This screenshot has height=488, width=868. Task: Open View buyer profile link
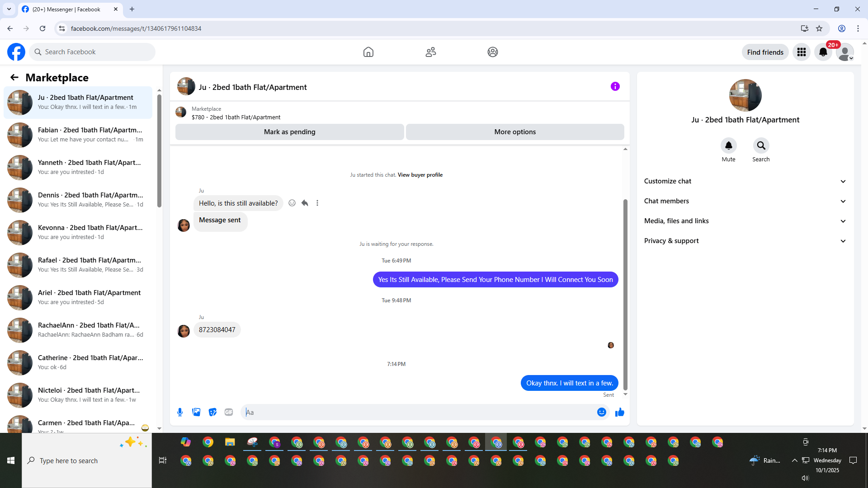[420, 175]
